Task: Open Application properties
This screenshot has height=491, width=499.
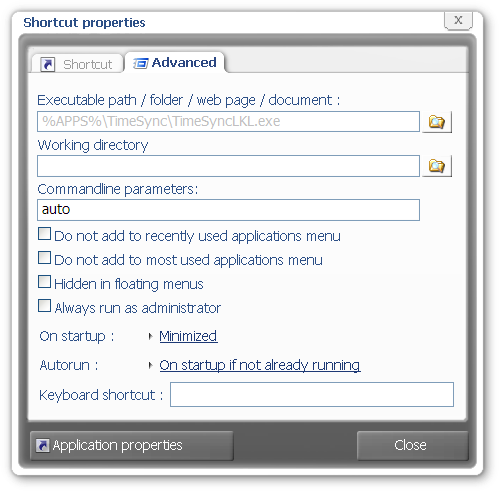Action: (x=132, y=446)
